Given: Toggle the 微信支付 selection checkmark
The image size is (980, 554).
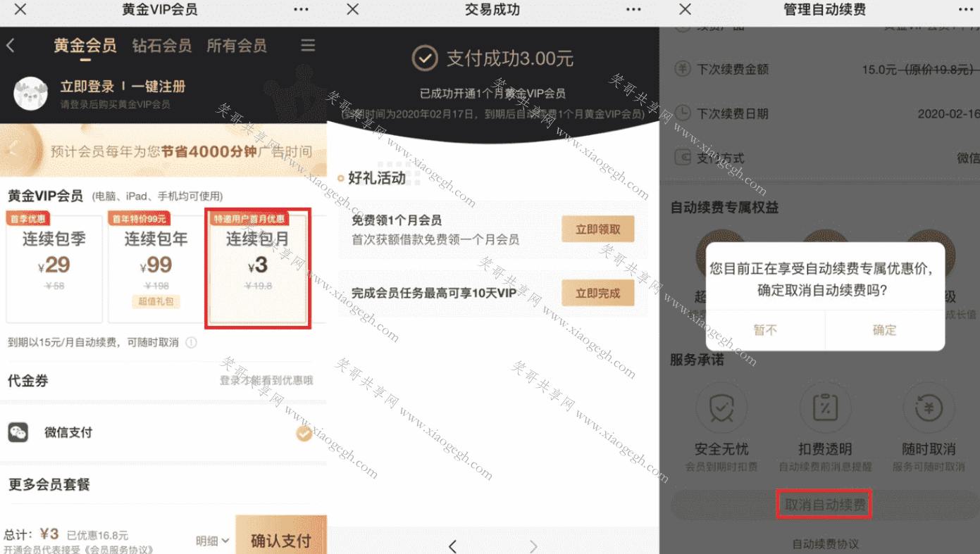Looking at the screenshot, I should pos(304,433).
